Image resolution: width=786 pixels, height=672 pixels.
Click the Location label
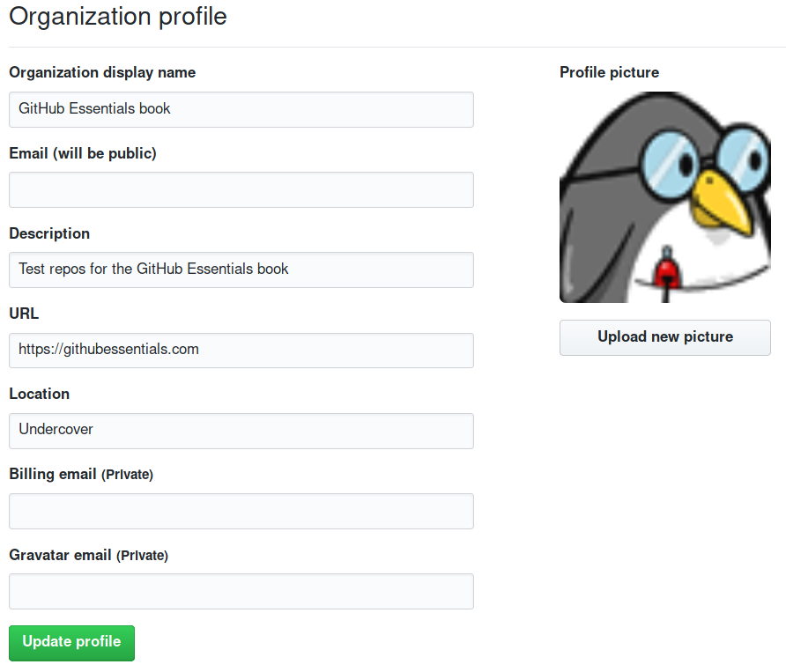pyautogui.click(x=39, y=394)
